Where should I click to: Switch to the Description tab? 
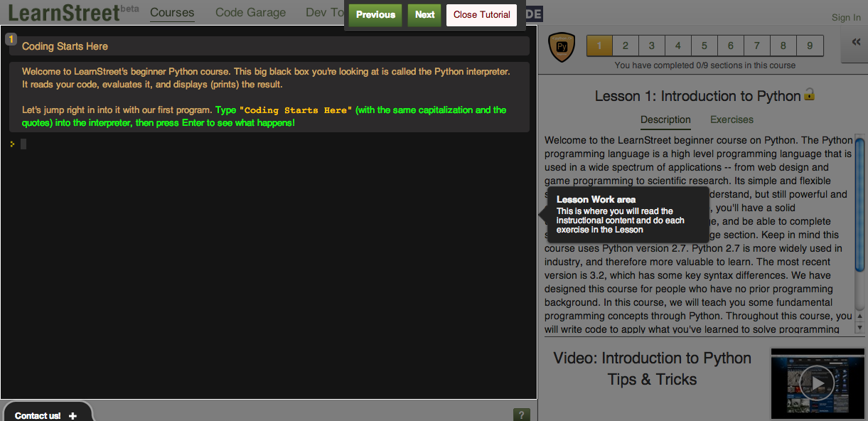665,119
